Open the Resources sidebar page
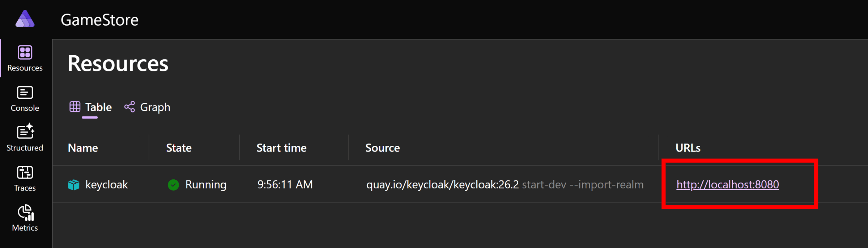 (25, 58)
